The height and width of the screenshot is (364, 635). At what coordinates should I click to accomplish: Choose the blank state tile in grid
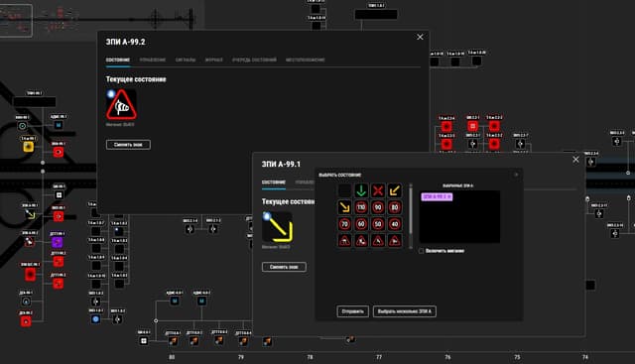[344, 190]
